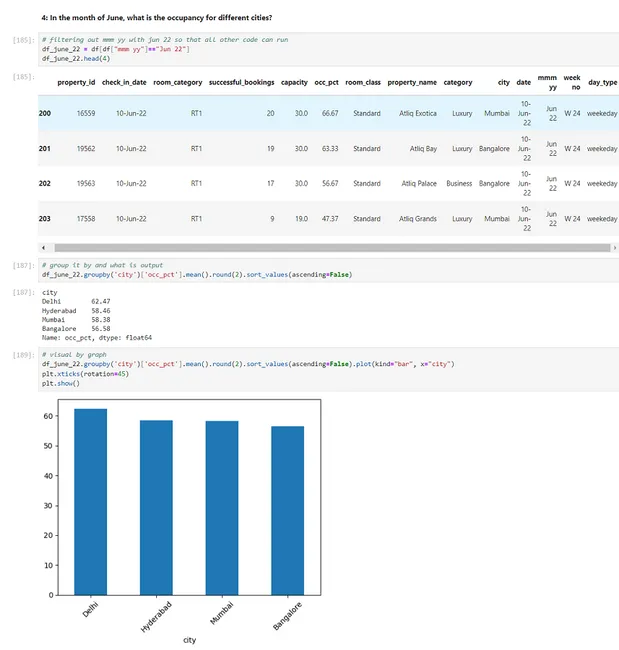Click the Atliq Bay property name
The image size is (619, 650).
pos(423,148)
